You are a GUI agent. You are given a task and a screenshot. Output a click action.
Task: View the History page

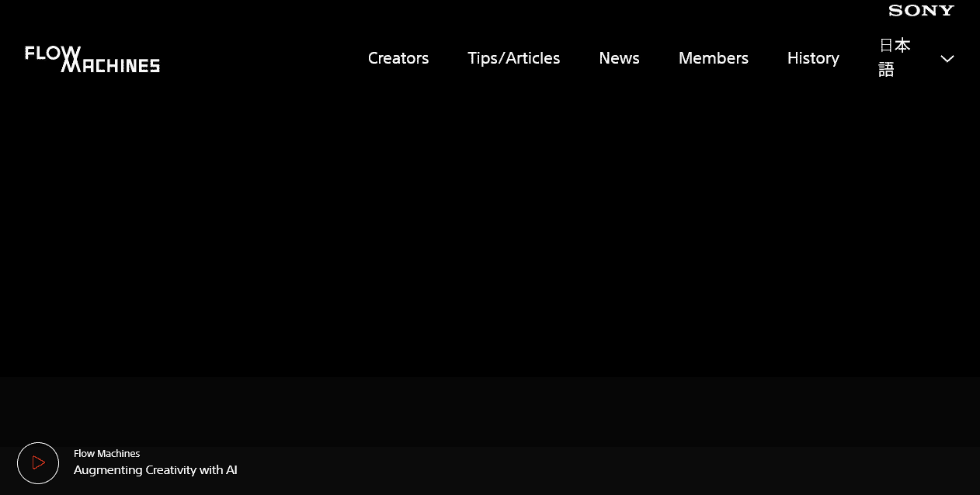click(x=812, y=58)
